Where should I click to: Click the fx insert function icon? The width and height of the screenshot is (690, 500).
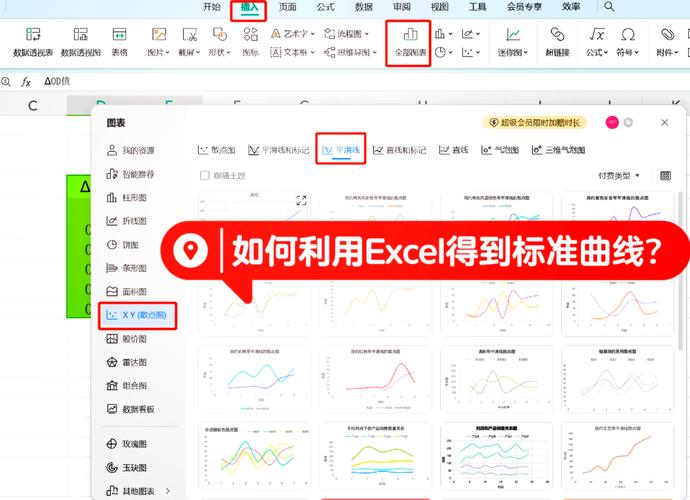tap(26, 81)
